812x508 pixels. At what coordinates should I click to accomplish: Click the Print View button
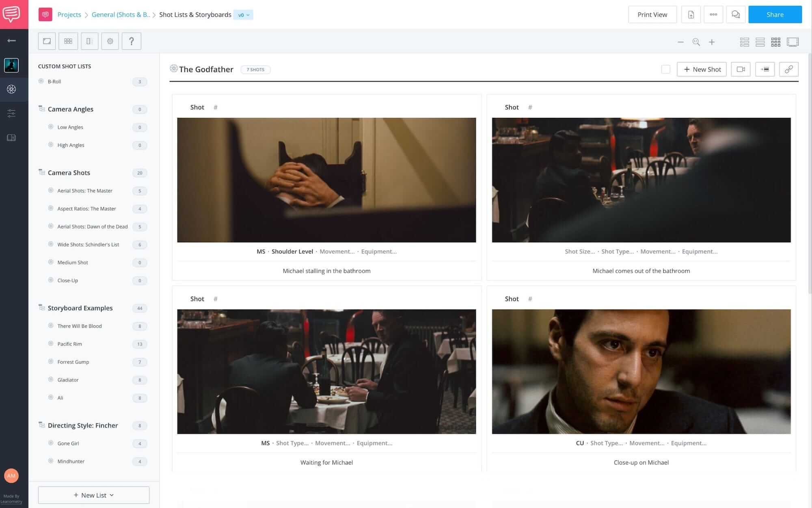point(652,15)
